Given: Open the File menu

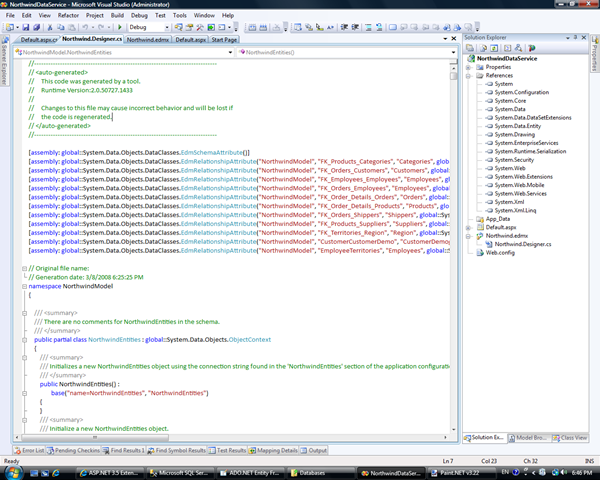Looking at the screenshot, I should tap(10, 15).
